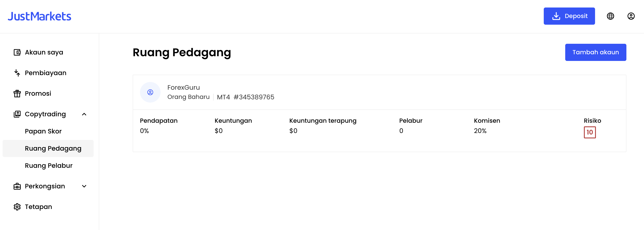Click the arrows icon next to Pembiayaan
644x230 pixels.
click(17, 73)
